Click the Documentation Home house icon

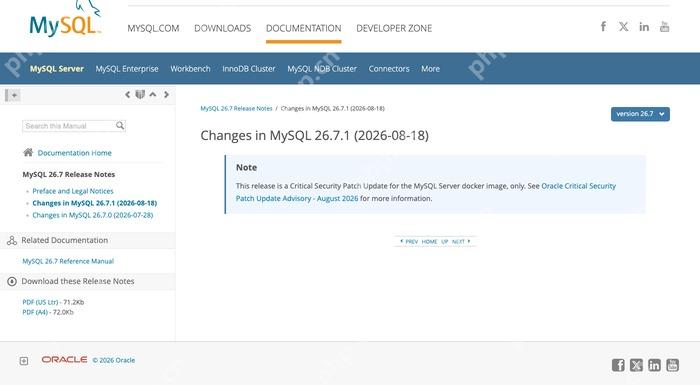point(28,152)
